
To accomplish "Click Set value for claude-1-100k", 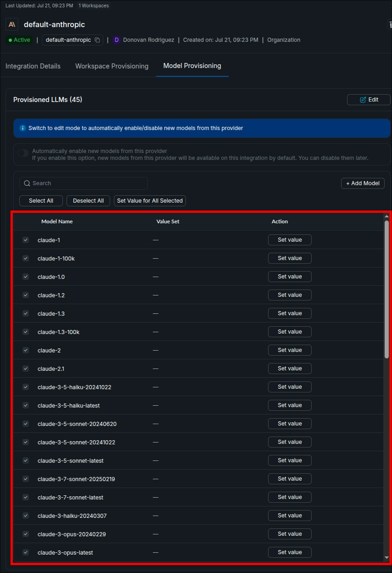I will [x=290, y=258].
